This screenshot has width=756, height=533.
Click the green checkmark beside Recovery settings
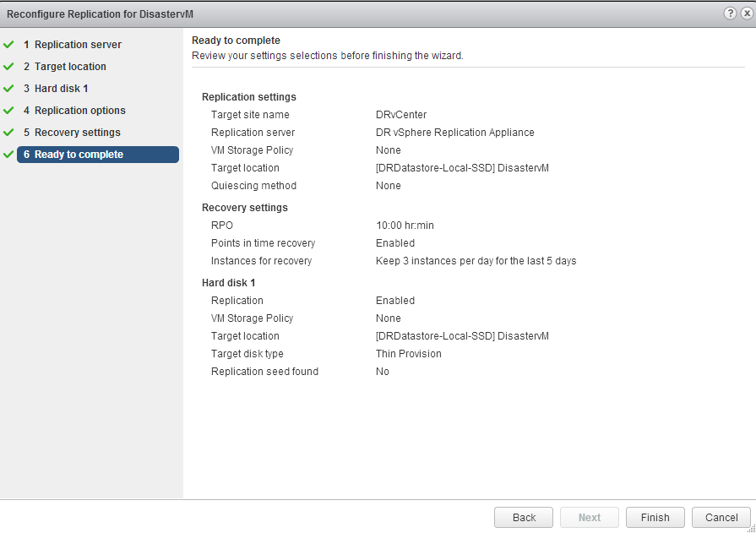(x=8, y=133)
